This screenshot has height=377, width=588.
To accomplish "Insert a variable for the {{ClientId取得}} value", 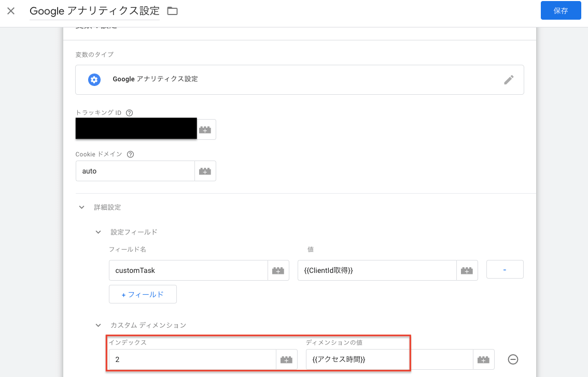I will pyautogui.click(x=467, y=270).
